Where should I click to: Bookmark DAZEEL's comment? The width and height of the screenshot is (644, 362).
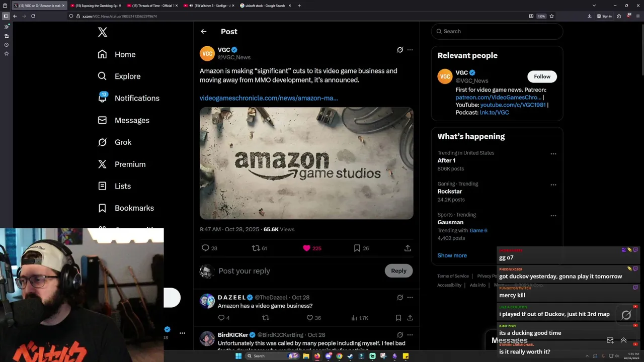point(398,318)
